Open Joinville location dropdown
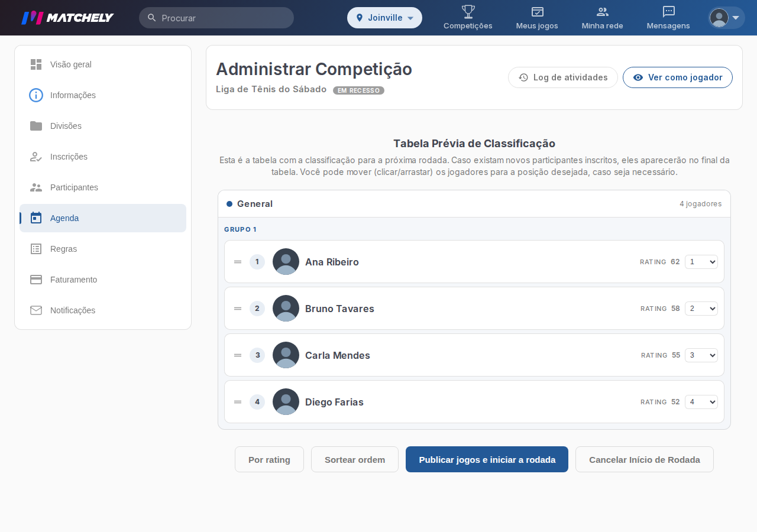 click(384, 18)
